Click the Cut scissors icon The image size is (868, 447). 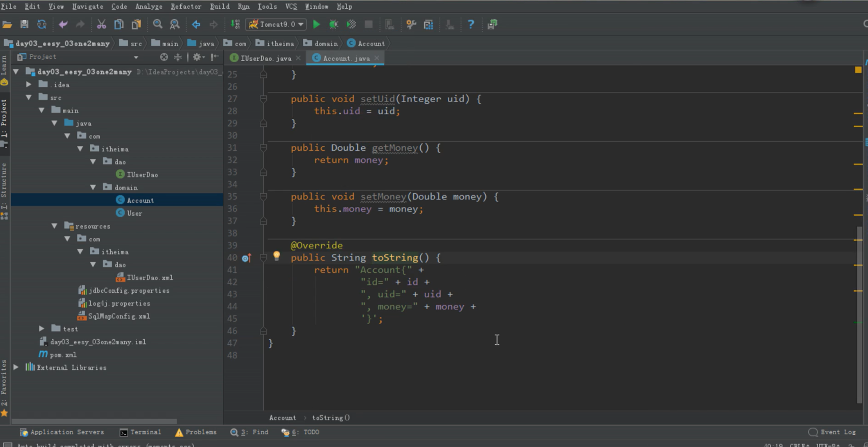101,24
